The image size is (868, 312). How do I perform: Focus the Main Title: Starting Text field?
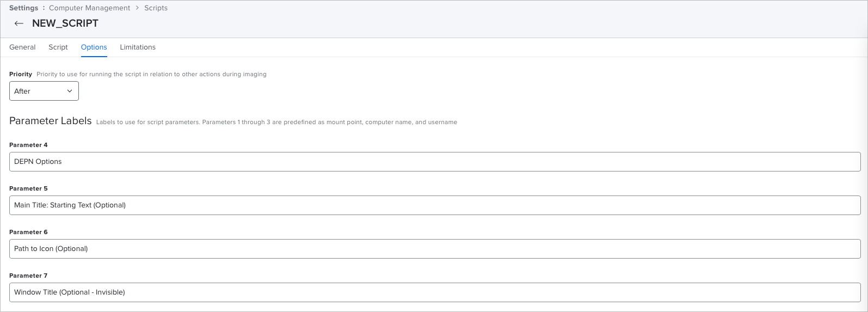[x=435, y=205]
